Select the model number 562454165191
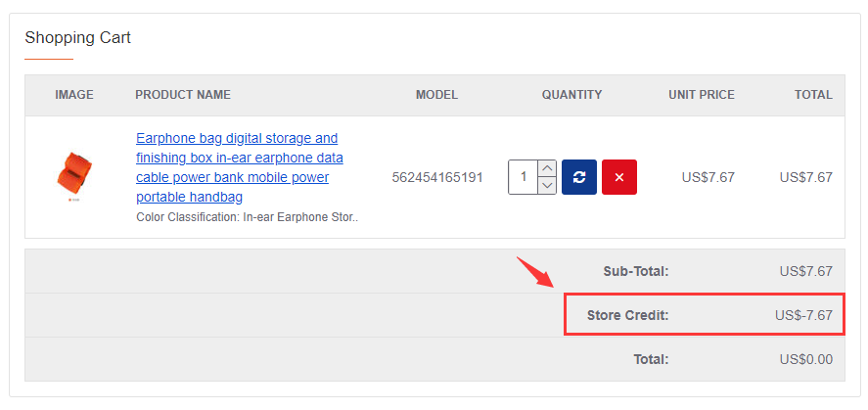The image size is (868, 410). (x=437, y=178)
